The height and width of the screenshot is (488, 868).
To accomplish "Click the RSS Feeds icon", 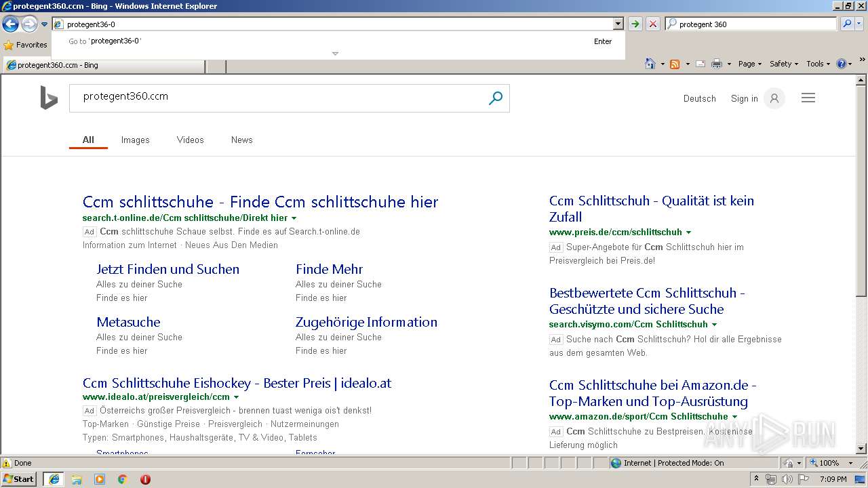I will pyautogui.click(x=675, y=64).
